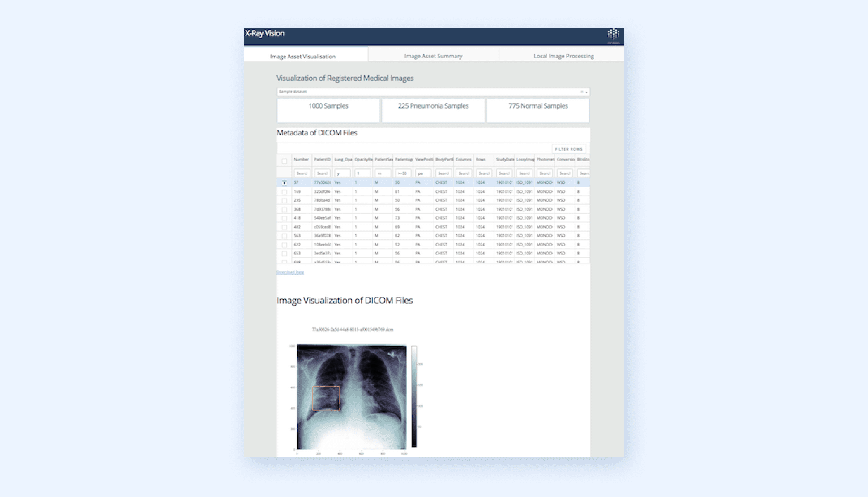
Task: Tick the checkbox for row number 418
Action: (x=284, y=218)
